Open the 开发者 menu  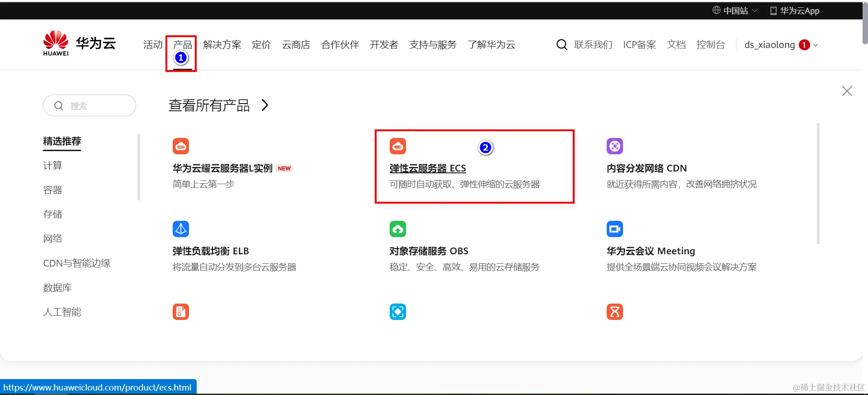coord(384,45)
